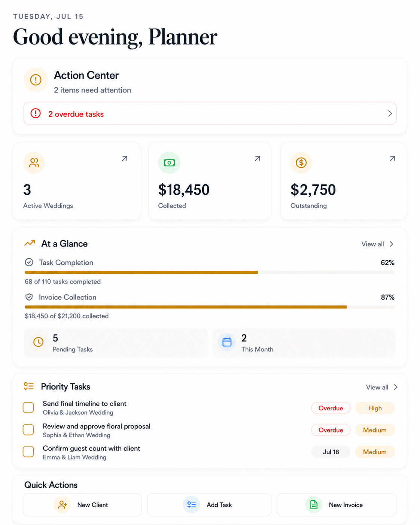The image size is (420, 525).
Task: Open Active Weddings card arrow
Action: point(125,159)
